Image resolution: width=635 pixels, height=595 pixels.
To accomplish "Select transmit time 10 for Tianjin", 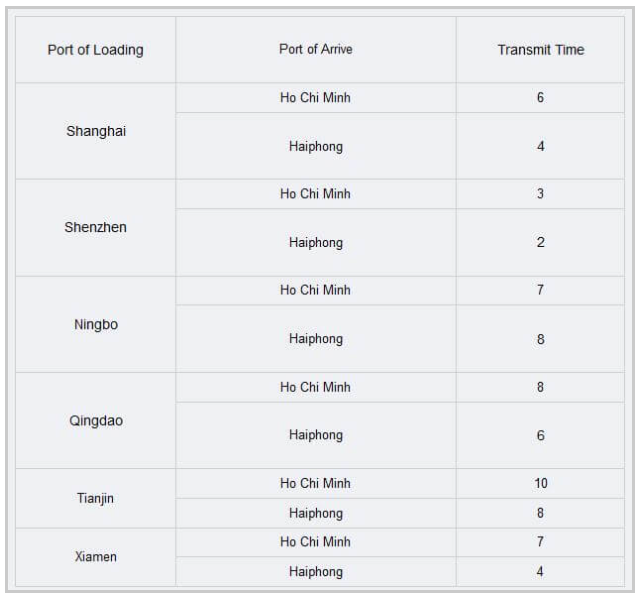I will (x=540, y=484).
